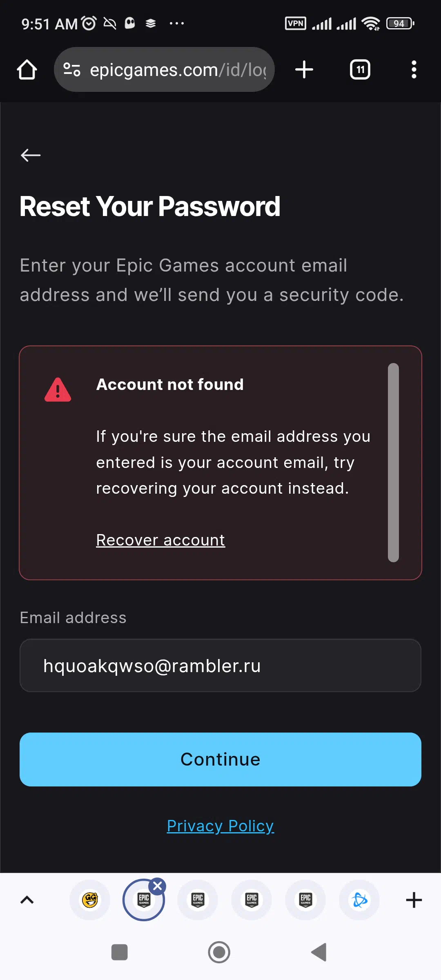The image size is (441, 980).
Task: Switch to the GG emoji tab
Action: point(90,900)
